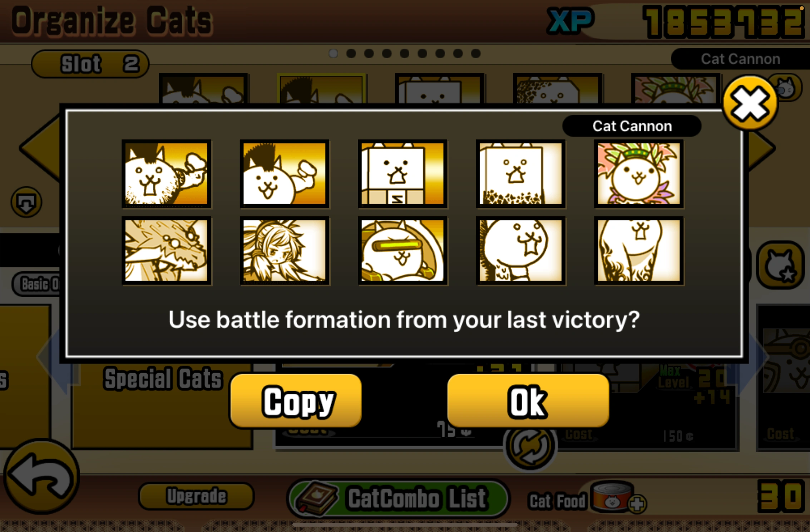Select the second Mohawk Cat icon
Screen dimensions: 810x532
tap(285, 174)
